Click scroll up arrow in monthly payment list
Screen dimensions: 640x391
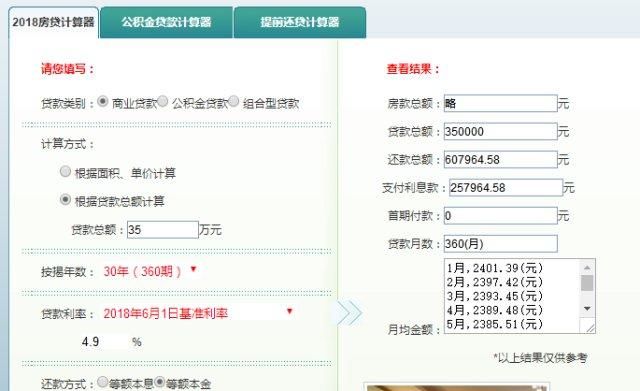click(587, 268)
